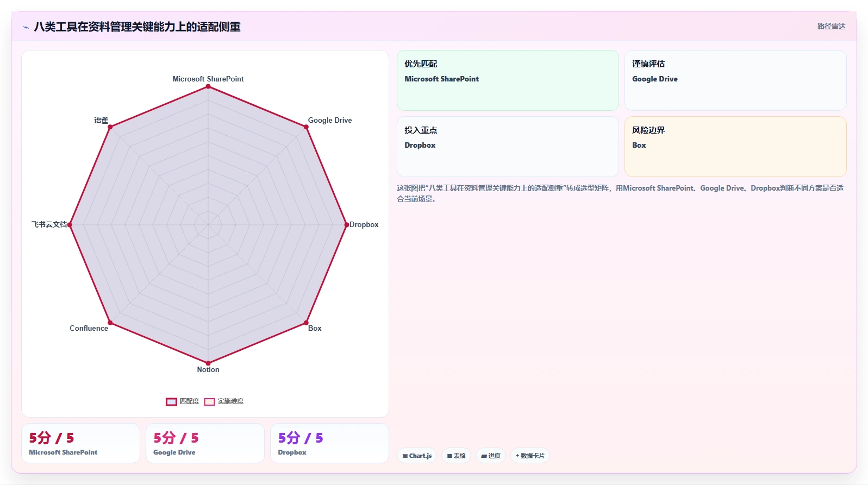Open the 投入重点 Dropbox card
868x485 pixels.
[x=508, y=147]
